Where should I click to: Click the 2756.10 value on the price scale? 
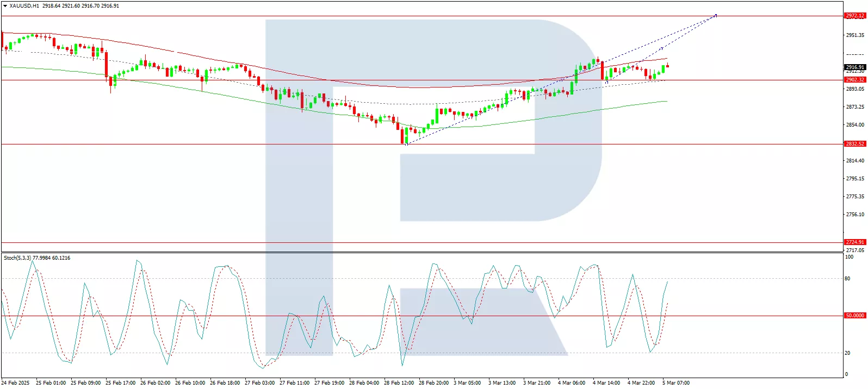pos(854,215)
